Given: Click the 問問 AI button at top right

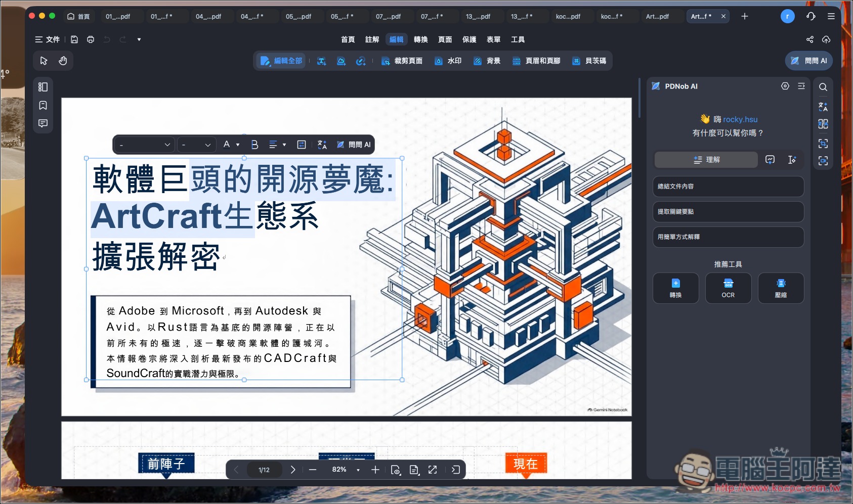Looking at the screenshot, I should click(808, 61).
